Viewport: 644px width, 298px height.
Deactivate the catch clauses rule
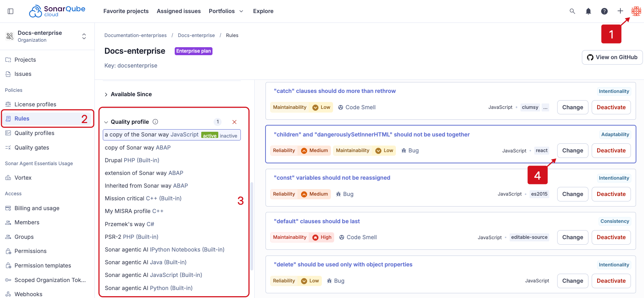(611, 107)
